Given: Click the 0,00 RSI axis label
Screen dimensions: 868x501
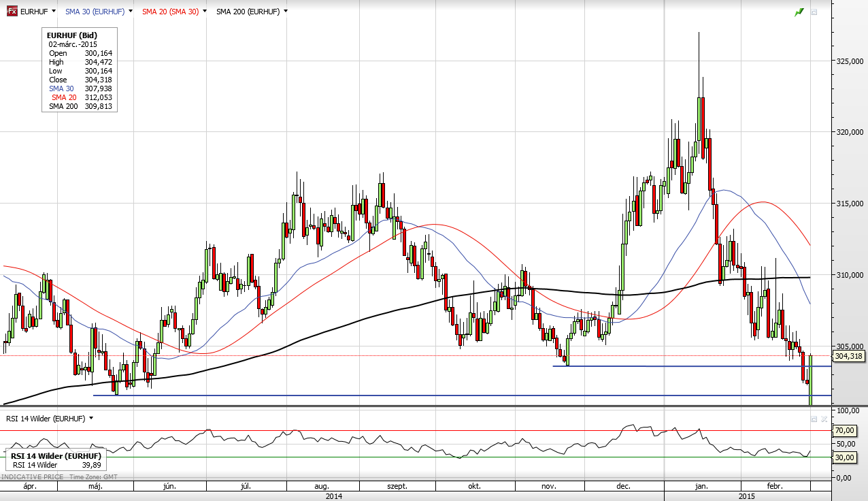Looking at the screenshot, I should tap(844, 477).
